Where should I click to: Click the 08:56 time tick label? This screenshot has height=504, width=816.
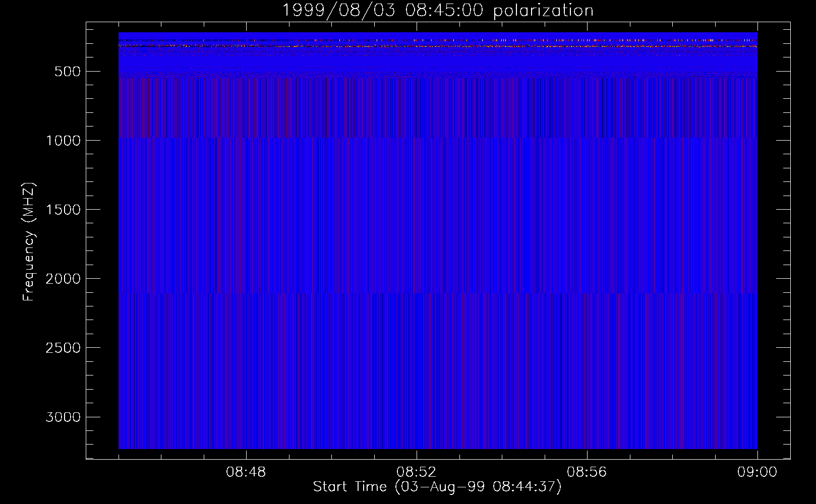(587, 472)
